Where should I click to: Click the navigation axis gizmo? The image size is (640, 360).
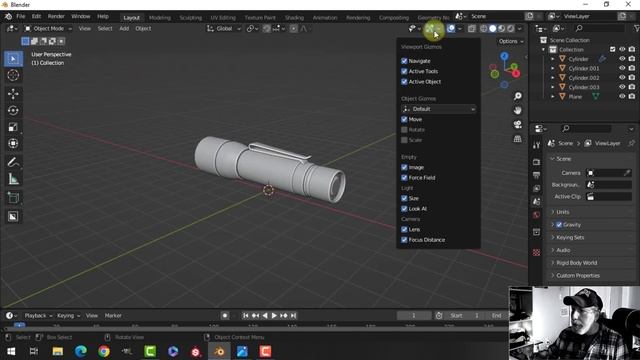(505, 70)
